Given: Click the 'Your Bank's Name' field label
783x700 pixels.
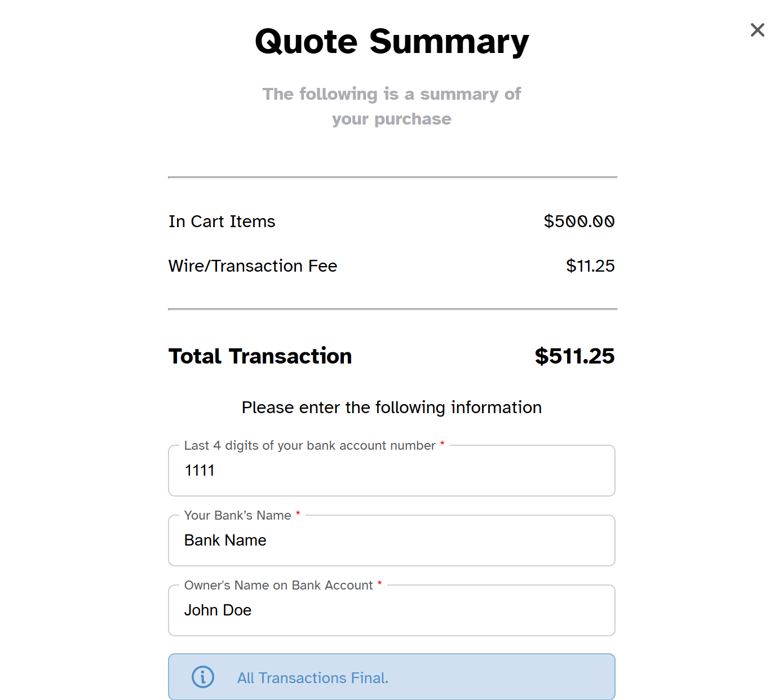Looking at the screenshot, I should pos(237,515).
